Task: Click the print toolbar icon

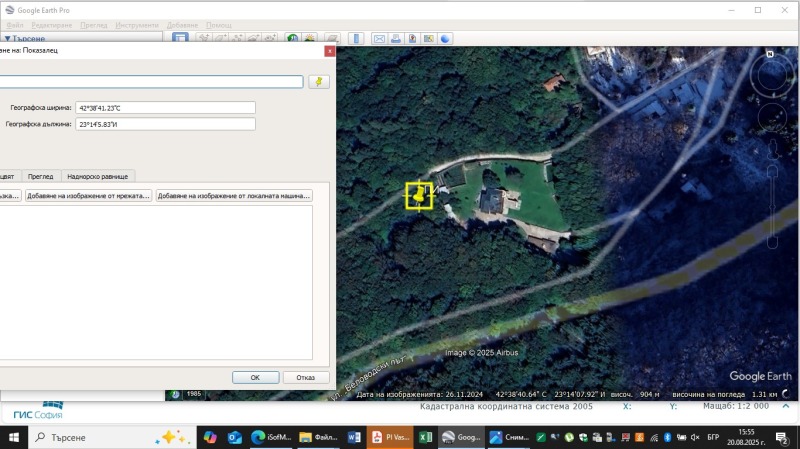Action: 396,39
